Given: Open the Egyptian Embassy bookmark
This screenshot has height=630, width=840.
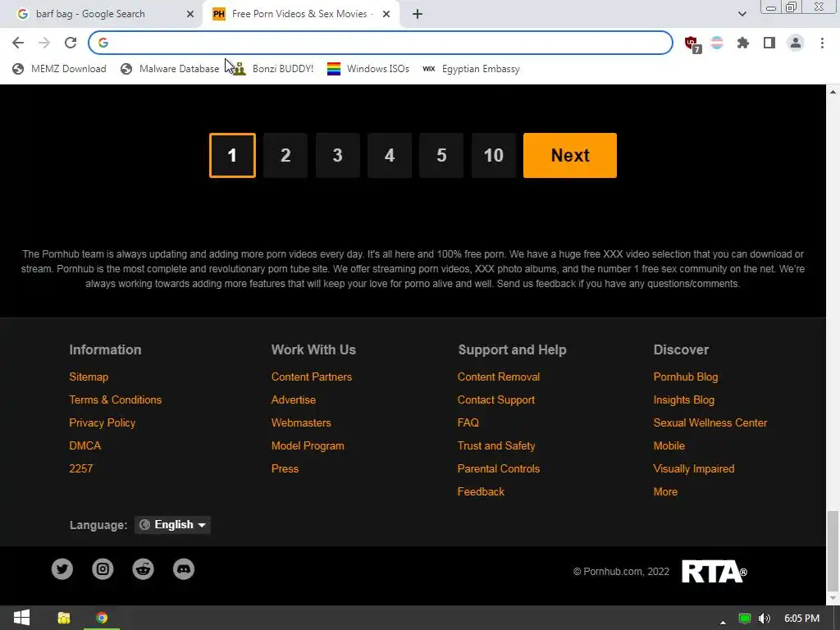Looking at the screenshot, I should (x=472, y=69).
